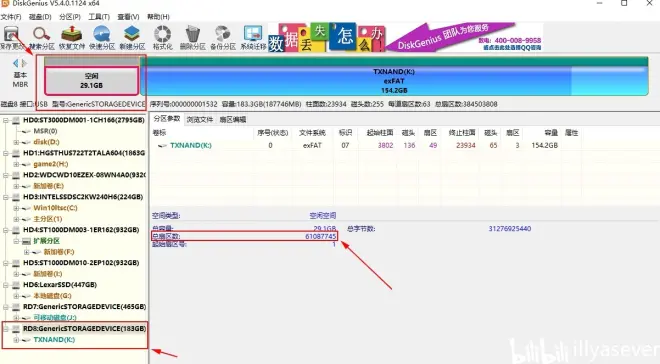Screen dimensions: 660x364
Task: Select HD3:INTELSSDSC2KW240H6(224GB) disk
Action: (83, 197)
